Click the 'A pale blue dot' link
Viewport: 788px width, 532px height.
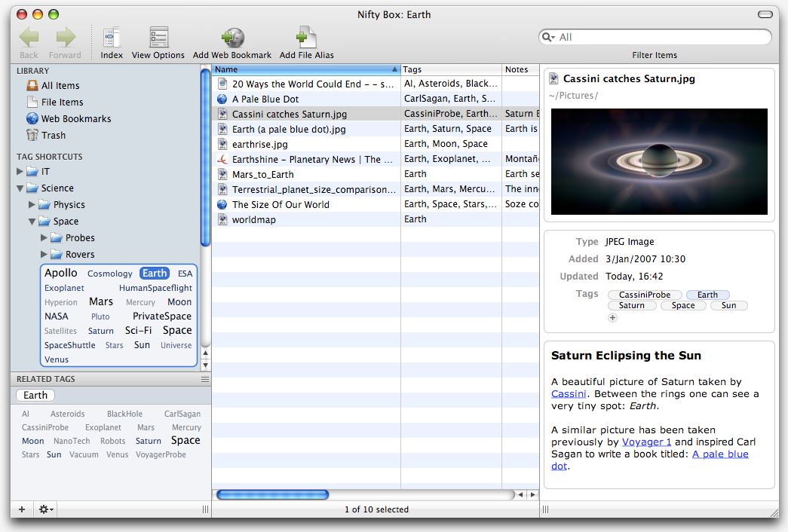coord(720,454)
